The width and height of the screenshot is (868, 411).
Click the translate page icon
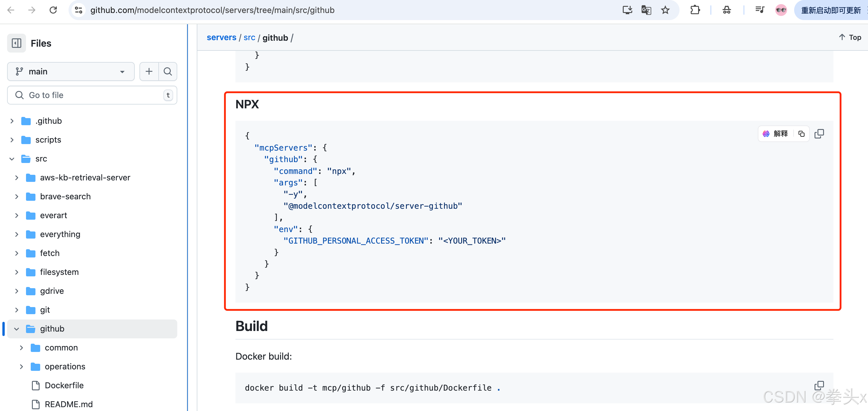pyautogui.click(x=646, y=10)
